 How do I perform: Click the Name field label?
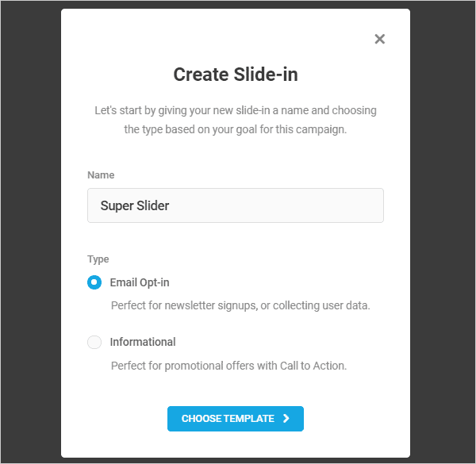pos(101,175)
